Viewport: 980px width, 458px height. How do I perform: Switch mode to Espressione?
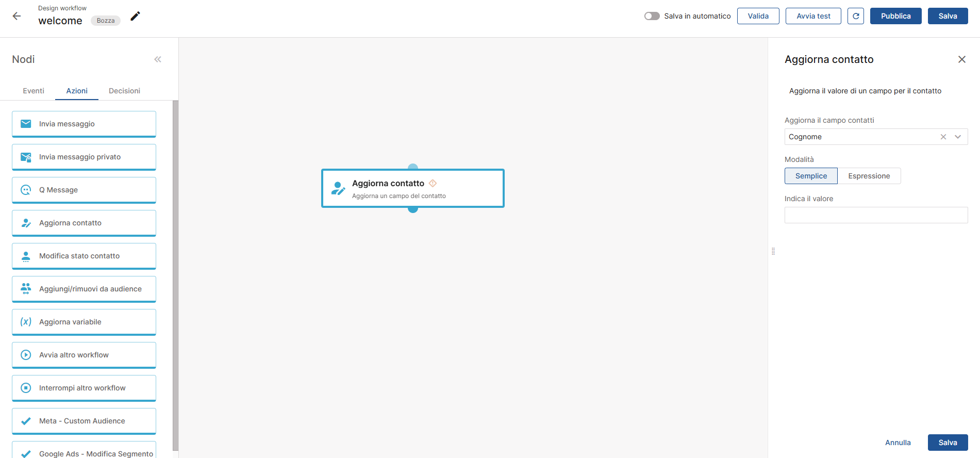click(869, 176)
